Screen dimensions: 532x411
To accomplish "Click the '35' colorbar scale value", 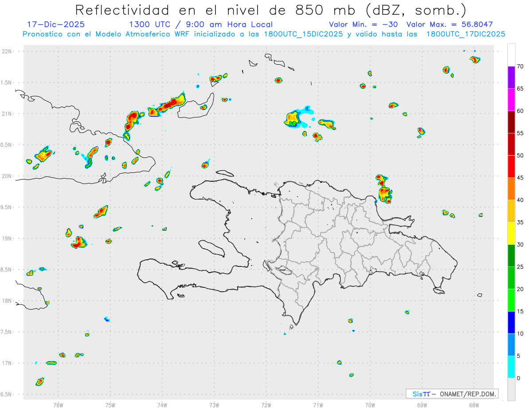I will pos(520,222).
